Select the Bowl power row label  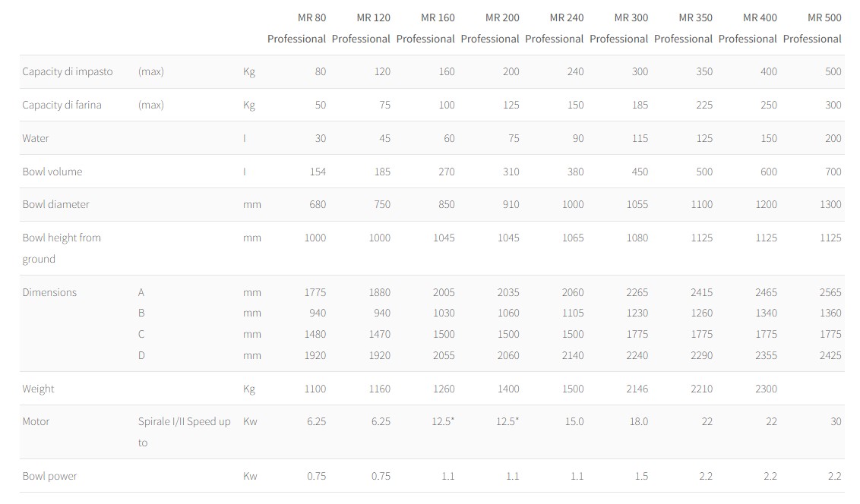click(49, 476)
